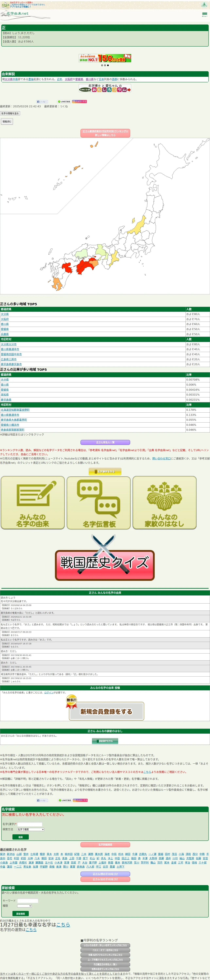Select the third carousel dot indicator

point(108,65)
